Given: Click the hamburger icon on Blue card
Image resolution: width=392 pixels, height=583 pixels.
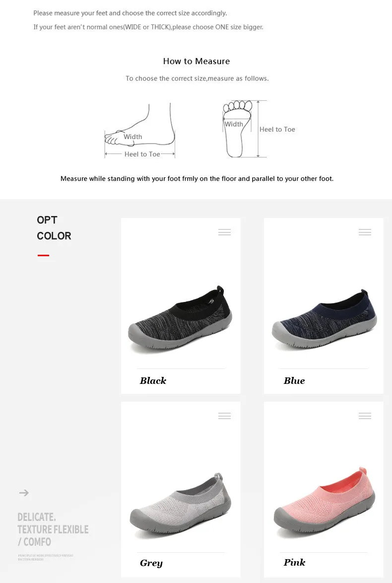Looking at the screenshot, I should pos(365,232).
